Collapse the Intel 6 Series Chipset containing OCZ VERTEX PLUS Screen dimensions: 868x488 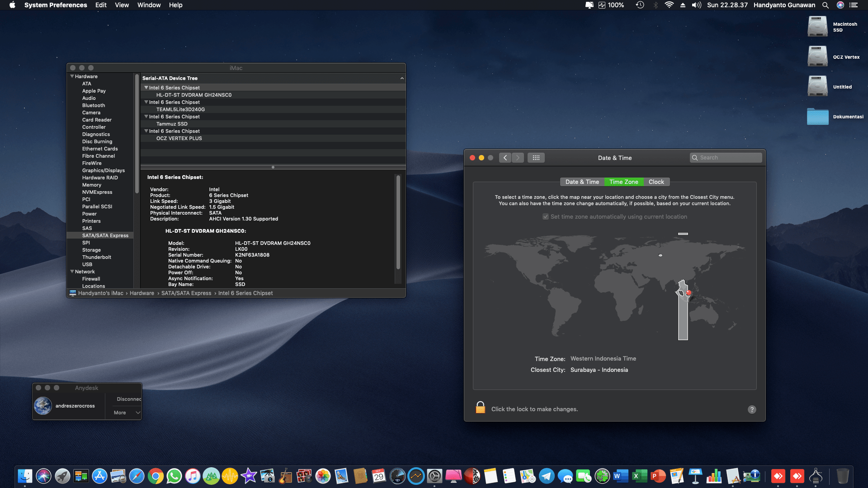[x=146, y=131]
